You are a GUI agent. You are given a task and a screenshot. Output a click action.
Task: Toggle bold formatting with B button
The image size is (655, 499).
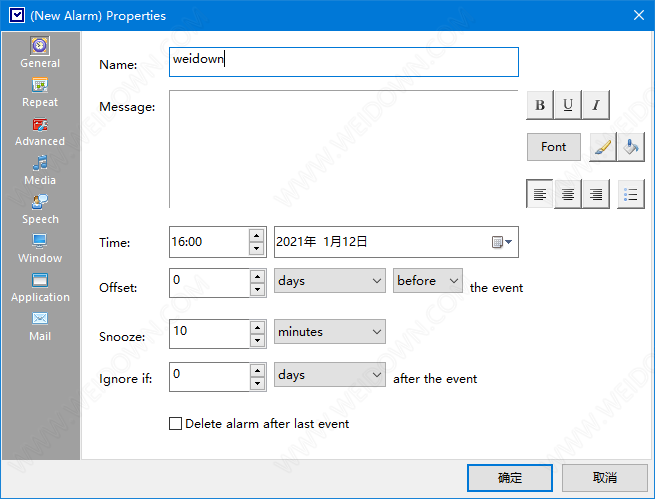(540, 105)
